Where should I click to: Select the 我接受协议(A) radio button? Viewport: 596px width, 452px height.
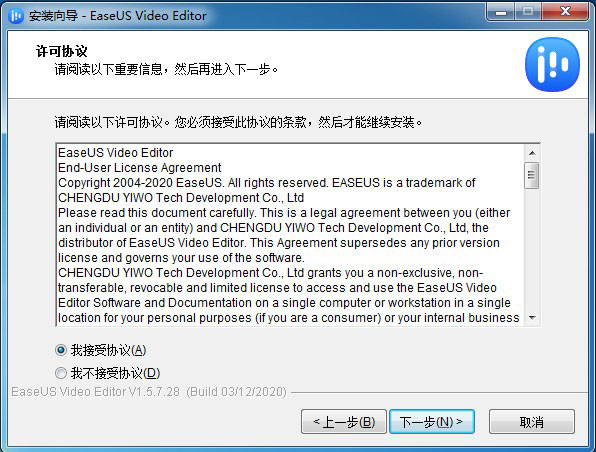point(61,350)
